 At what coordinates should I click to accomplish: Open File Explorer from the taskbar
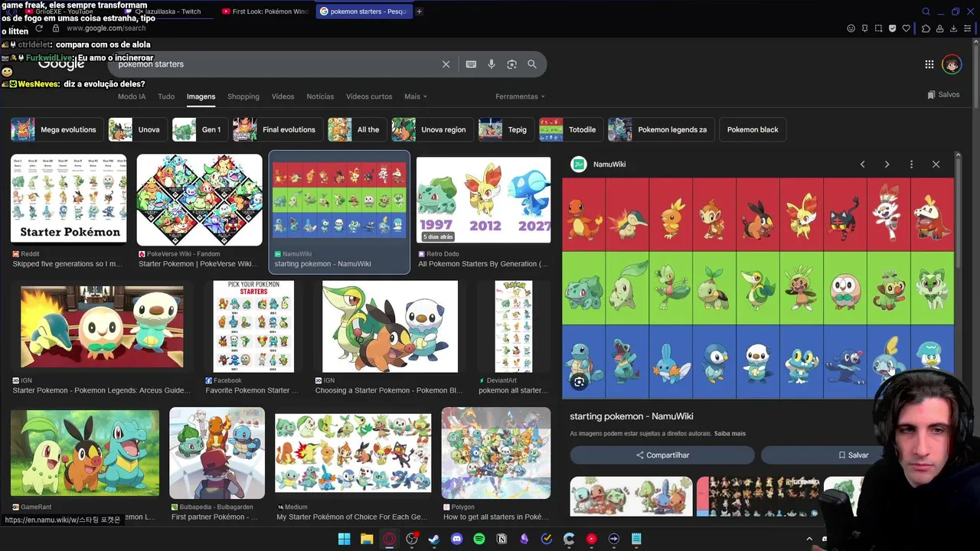367,539
